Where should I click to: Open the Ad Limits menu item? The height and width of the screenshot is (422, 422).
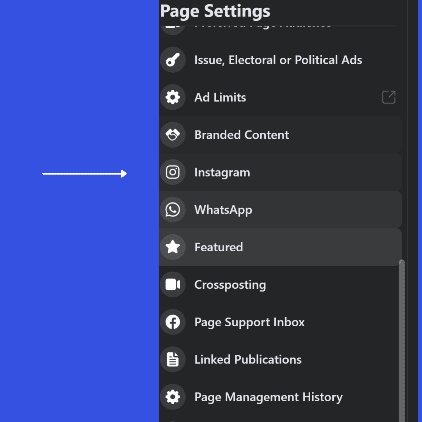[x=280, y=97]
